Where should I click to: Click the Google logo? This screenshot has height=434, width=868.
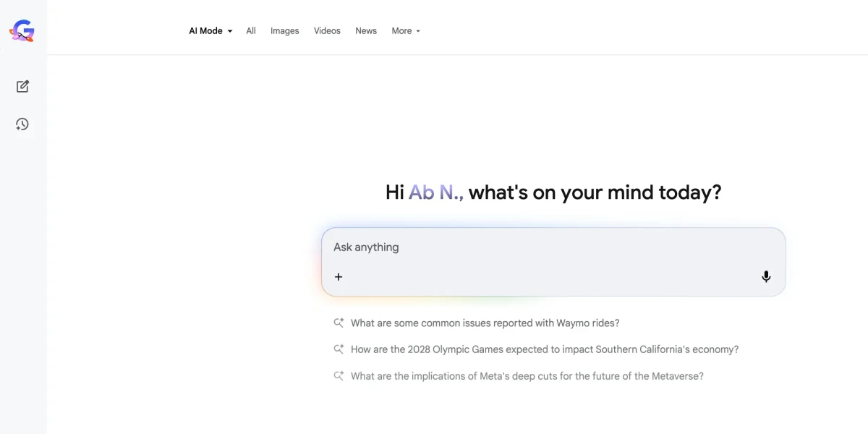pos(22,30)
